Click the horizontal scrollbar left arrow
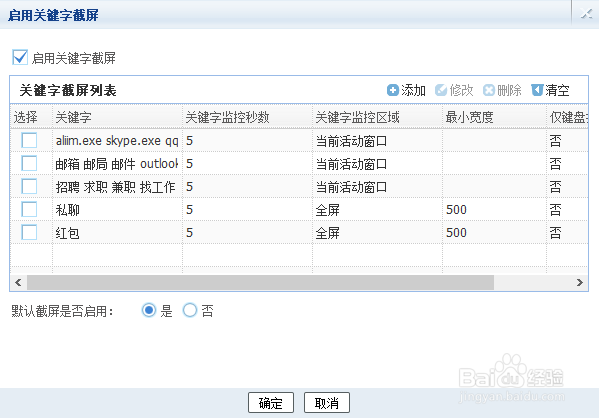Screen dimensions: 599x418 [x=18, y=282]
